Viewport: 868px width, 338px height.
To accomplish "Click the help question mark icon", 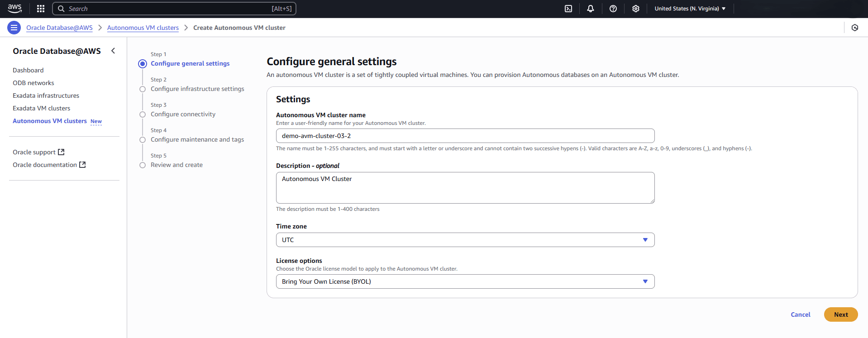I will tap(613, 9).
